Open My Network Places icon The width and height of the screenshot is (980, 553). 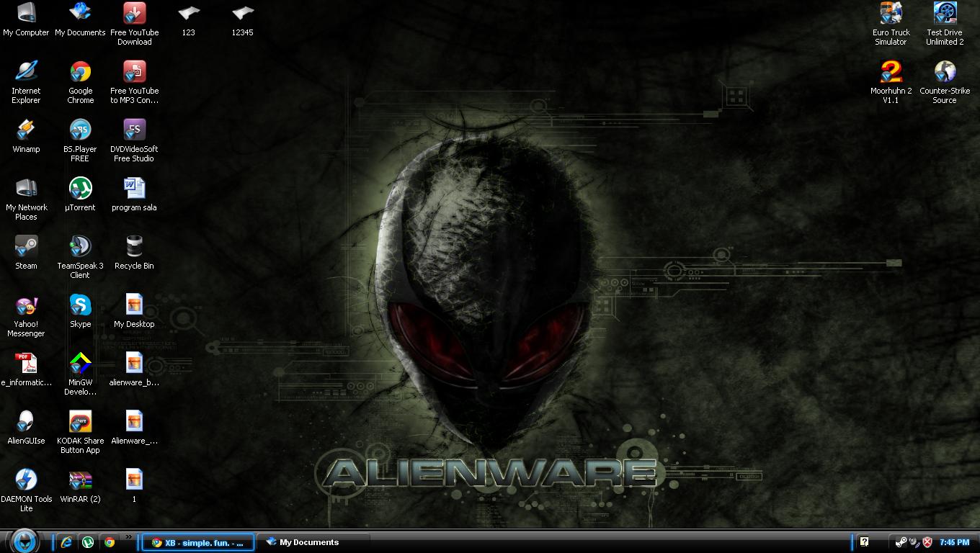click(x=26, y=199)
